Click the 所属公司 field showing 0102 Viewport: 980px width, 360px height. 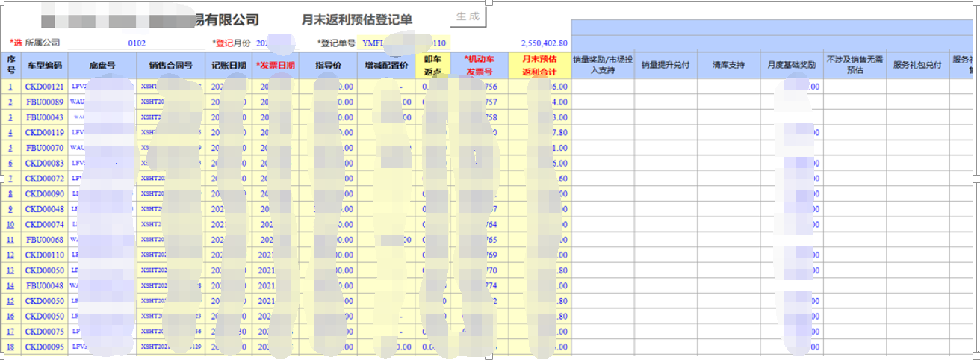pos(137,43)
